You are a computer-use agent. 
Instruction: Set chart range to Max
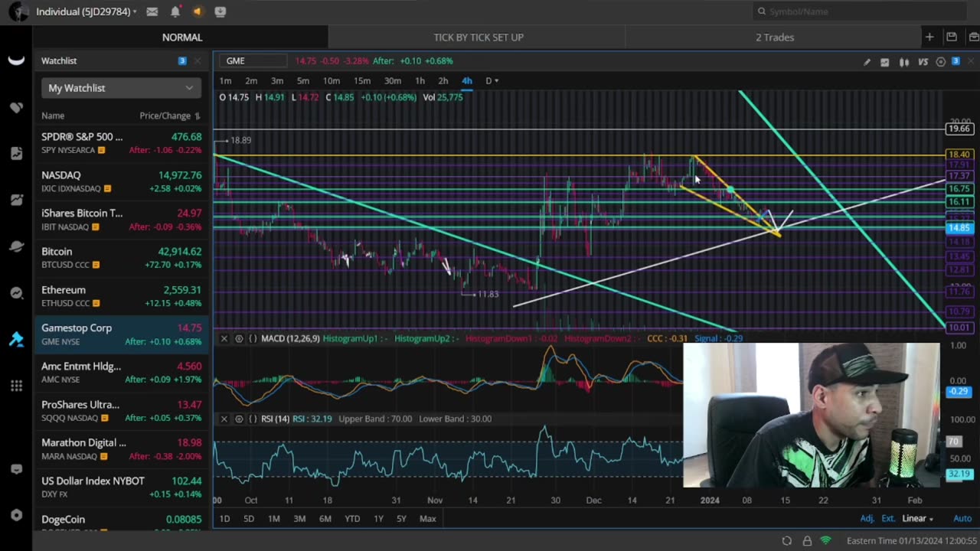pyautogui.click(x=427, y=519)
